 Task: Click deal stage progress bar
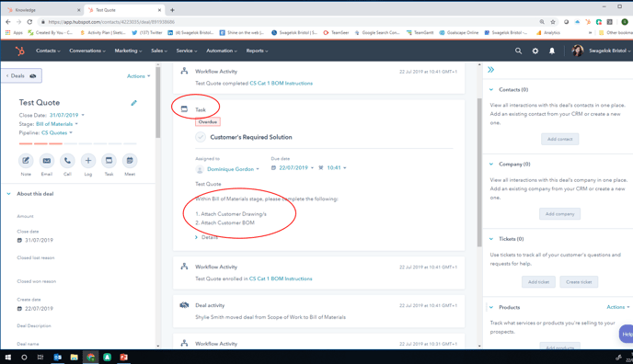coord(78,143)
